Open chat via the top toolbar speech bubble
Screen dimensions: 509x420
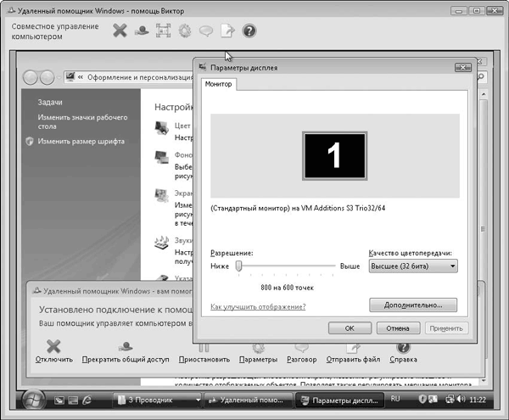click(206, 31)
